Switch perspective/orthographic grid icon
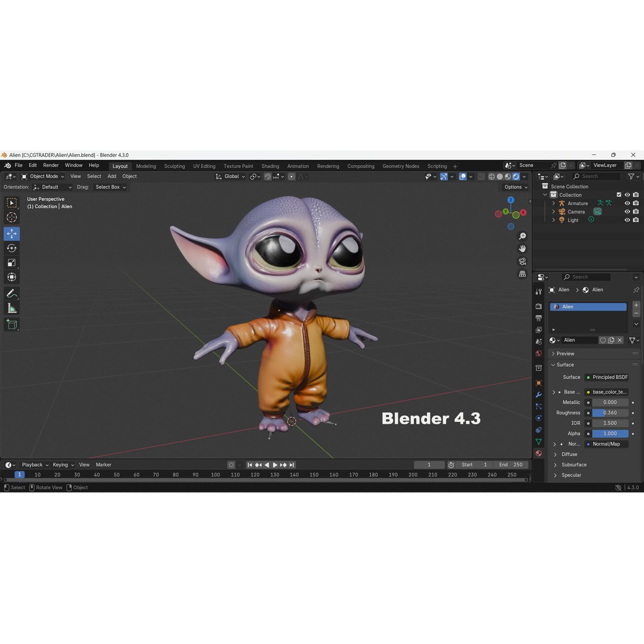Image resolution: width=644 pixels, height=644 pixels. [x=522, y=274]
